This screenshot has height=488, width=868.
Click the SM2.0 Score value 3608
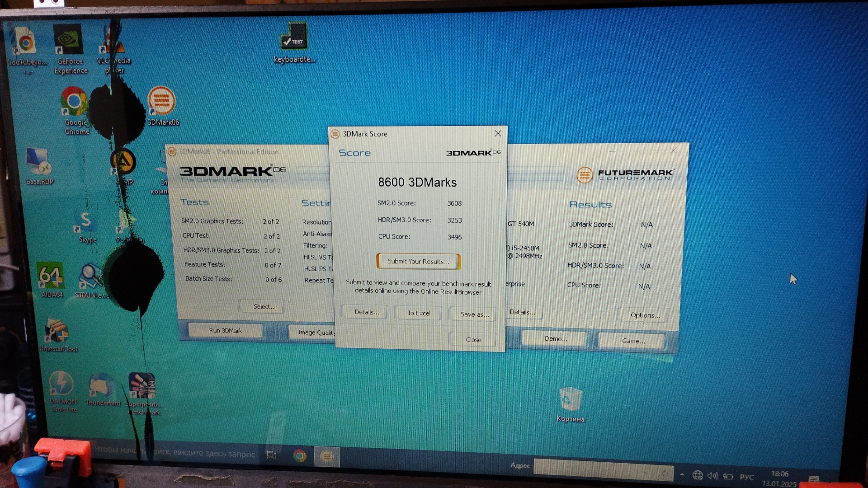tap(454, 203)
